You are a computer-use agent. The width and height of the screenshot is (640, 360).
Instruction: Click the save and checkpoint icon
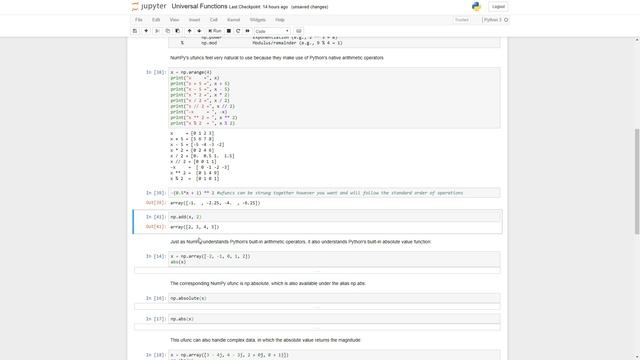click(x=135, y=31)
